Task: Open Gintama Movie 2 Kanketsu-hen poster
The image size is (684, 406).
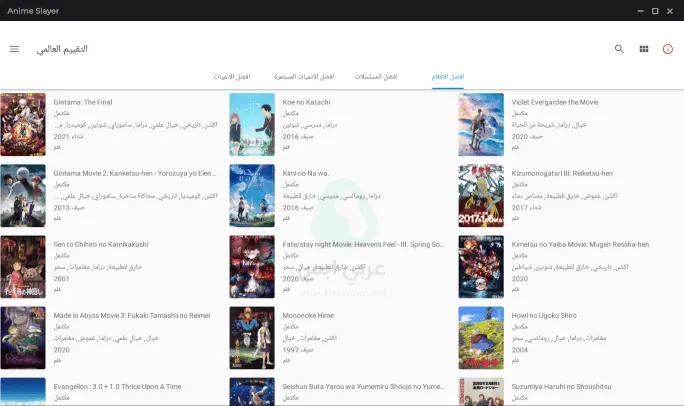Action: (x=23, y=195)
